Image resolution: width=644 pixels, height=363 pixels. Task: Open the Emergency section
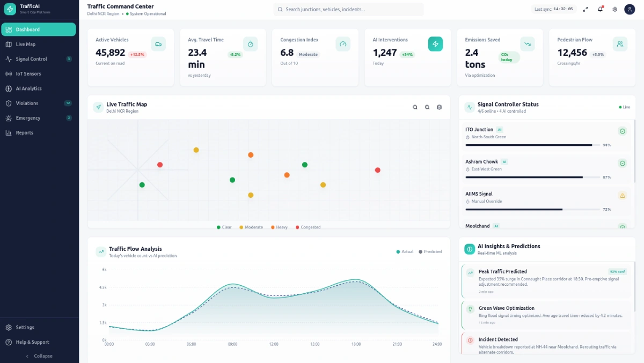39,118
